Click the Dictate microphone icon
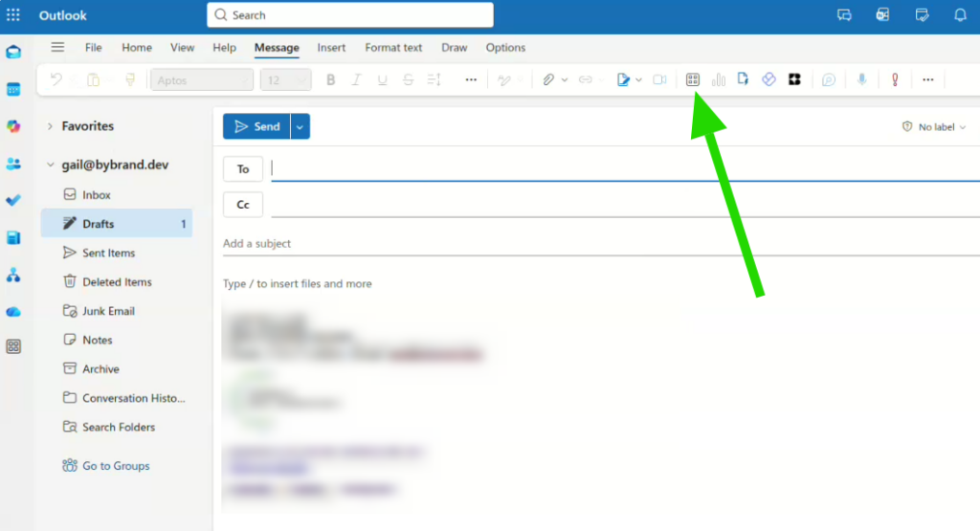 point(862,80)
